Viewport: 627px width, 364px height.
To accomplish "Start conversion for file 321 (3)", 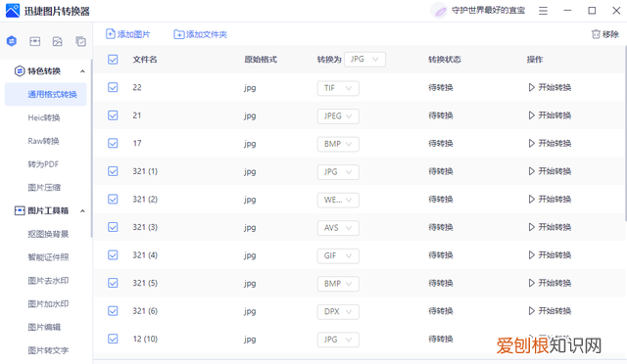I will click(550, 227).
